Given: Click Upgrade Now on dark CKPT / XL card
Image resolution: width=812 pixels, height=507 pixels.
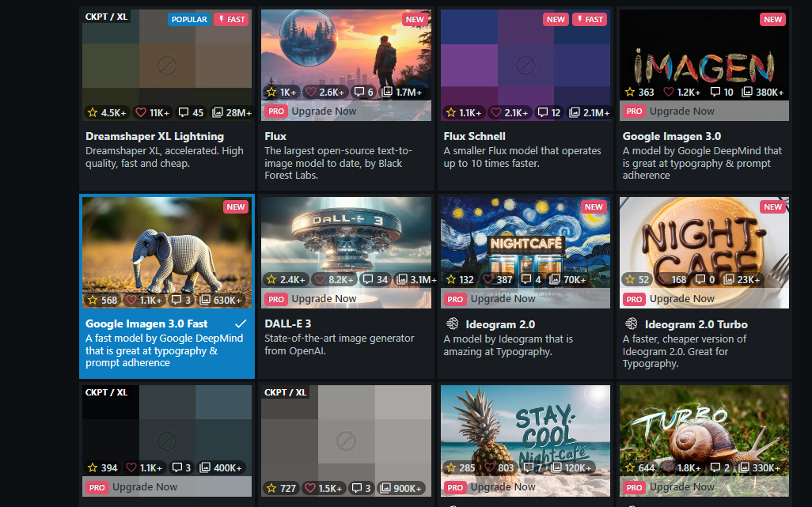Looking at the screenshot, I should pyautogui.click(x=145, y=486).
